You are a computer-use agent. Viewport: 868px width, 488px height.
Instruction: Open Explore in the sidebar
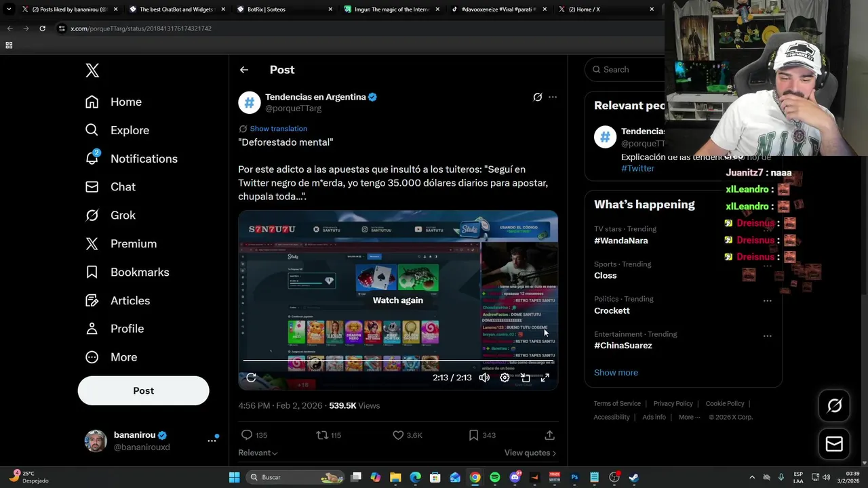[x=117, y=130]
